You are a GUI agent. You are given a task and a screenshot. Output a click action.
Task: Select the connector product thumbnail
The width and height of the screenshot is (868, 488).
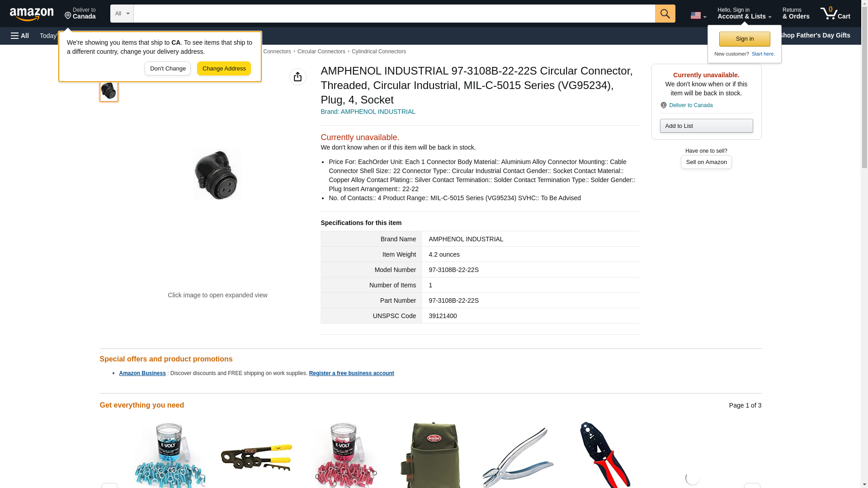tap(108, 91)
